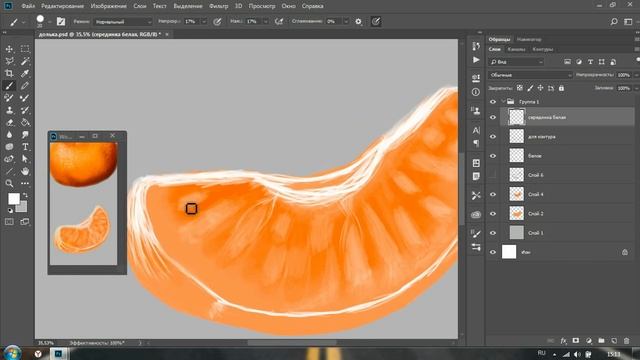640x360 pixels.
Task: Hide the Фон background layer
Action: point(493,252)
